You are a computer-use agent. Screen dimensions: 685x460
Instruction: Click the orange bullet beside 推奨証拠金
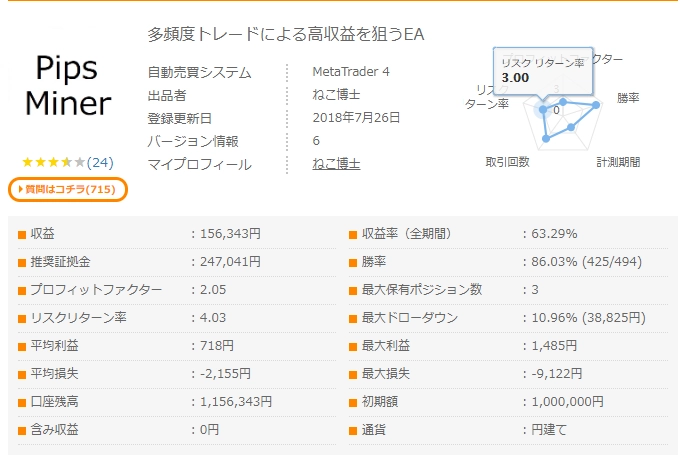pos(22,263)
